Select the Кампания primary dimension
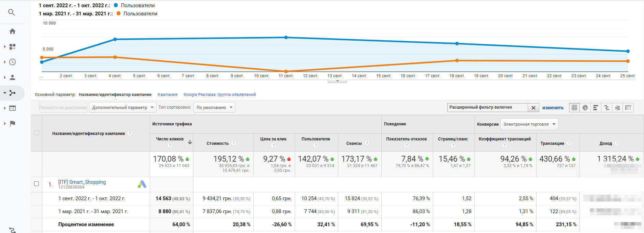 coord(167,95)
